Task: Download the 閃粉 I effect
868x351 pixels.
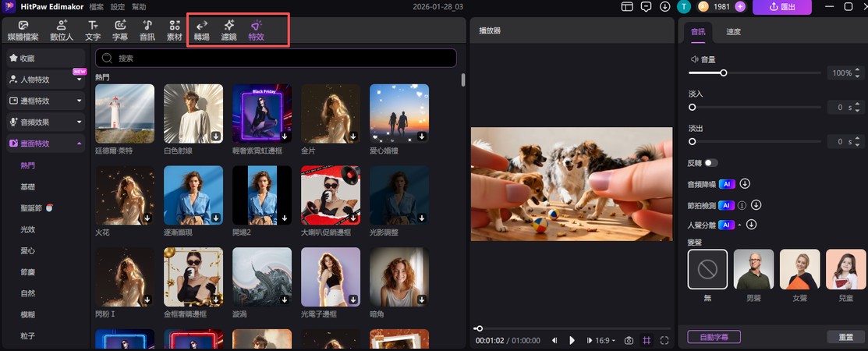Action: click(147, 300)
